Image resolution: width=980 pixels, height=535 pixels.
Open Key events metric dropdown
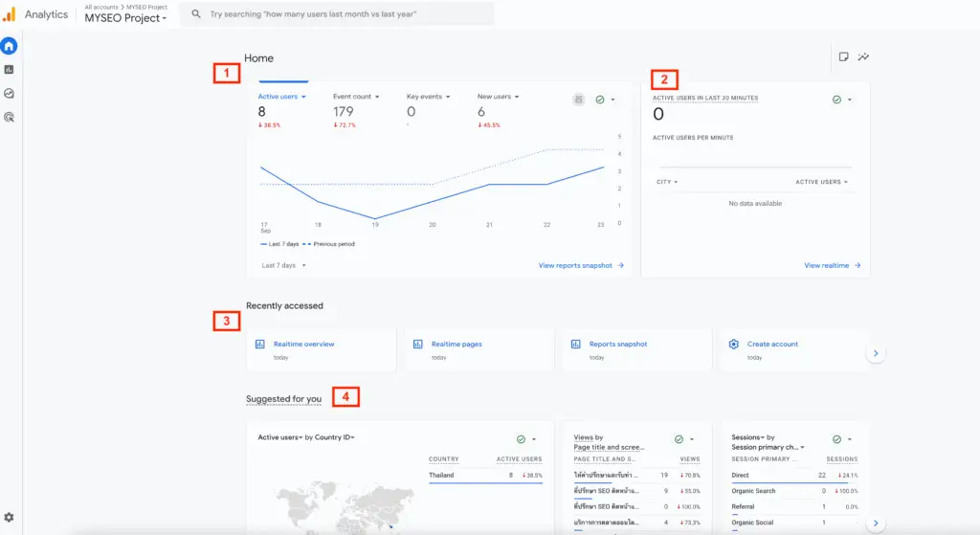point(428,97)
